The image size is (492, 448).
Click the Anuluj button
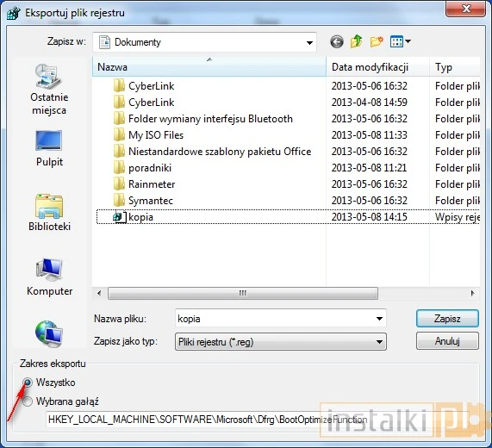(x=447, y=340)
